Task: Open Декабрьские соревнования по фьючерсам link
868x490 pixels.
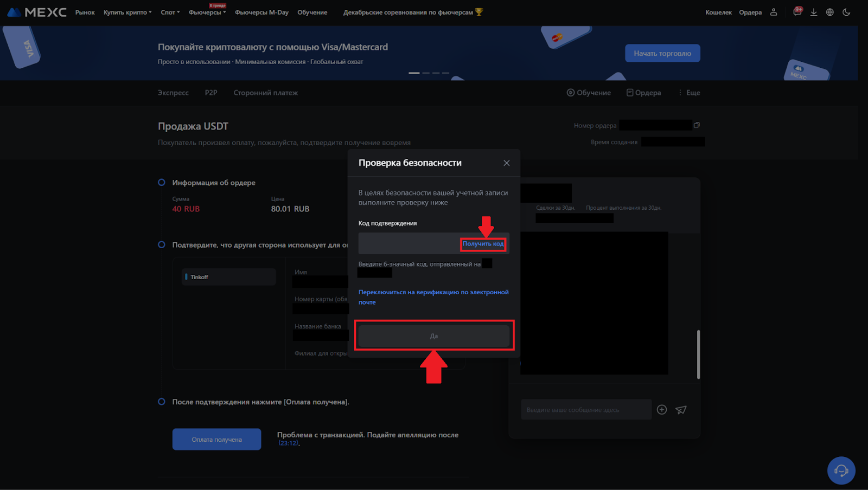Action: [413, 12]
